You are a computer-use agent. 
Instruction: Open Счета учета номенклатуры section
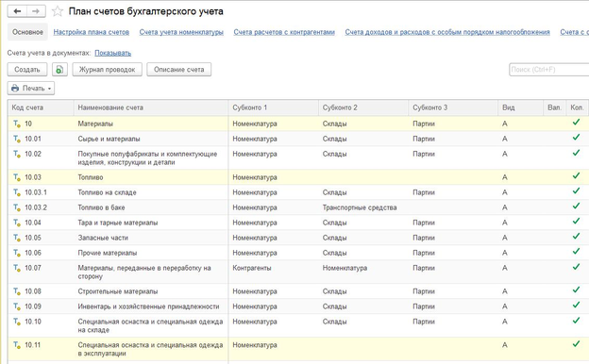click(181, 32)
